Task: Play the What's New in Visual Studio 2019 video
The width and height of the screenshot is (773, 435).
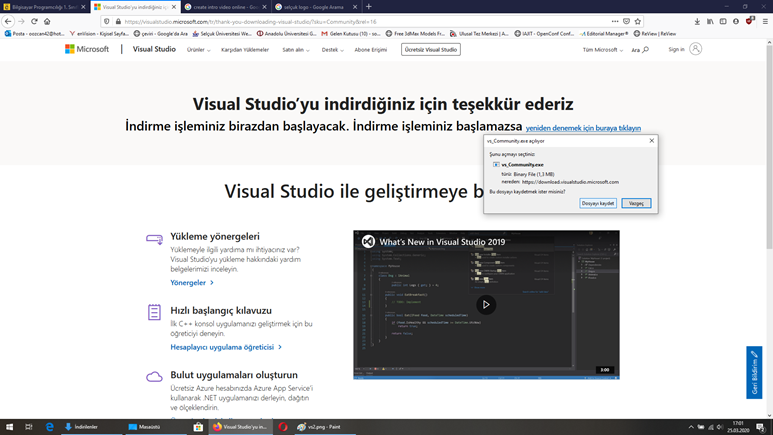Action: pos(486,305)
